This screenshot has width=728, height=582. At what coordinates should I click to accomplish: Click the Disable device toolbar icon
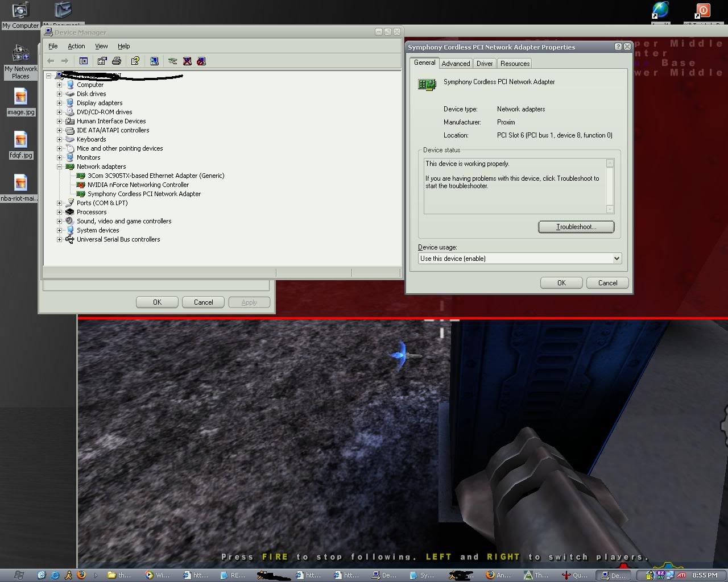click(201, 61)
